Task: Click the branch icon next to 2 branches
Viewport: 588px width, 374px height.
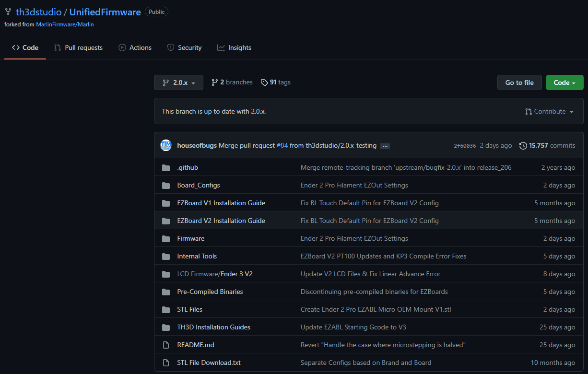Action: 215,82
